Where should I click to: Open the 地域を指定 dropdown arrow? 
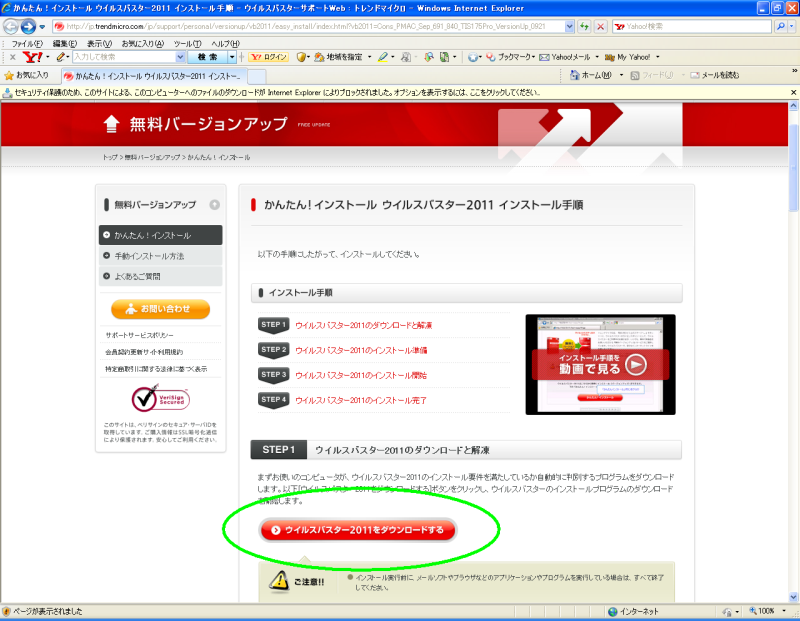(369, 57)
